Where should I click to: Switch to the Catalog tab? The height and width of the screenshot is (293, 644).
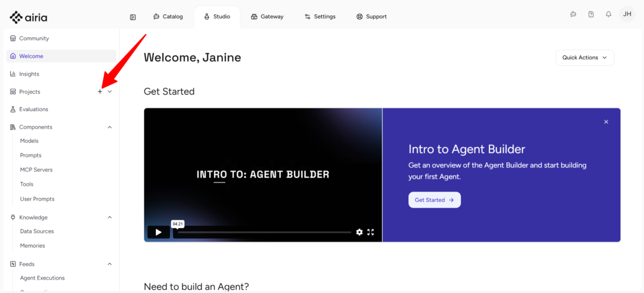click(x=168, y=17)
